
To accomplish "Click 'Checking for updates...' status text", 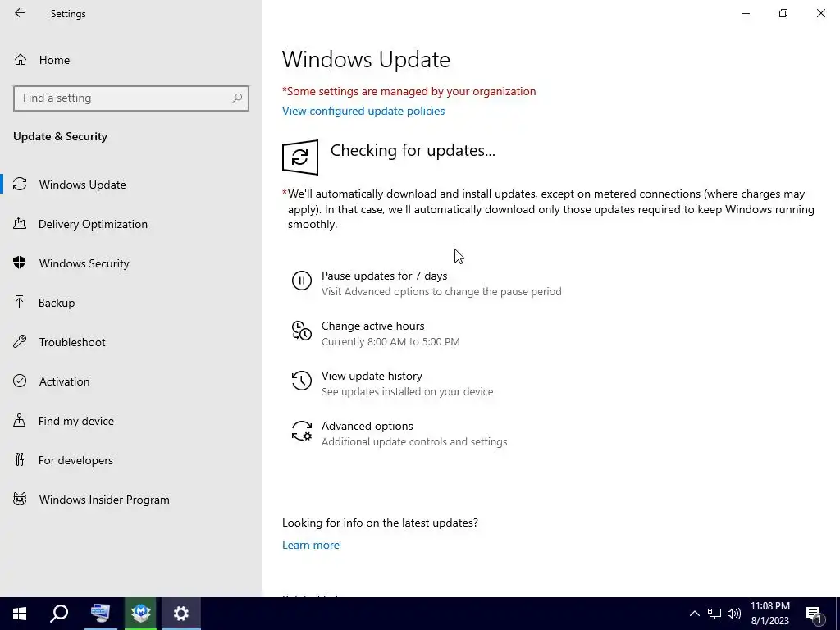I will [x=413, y=151].
